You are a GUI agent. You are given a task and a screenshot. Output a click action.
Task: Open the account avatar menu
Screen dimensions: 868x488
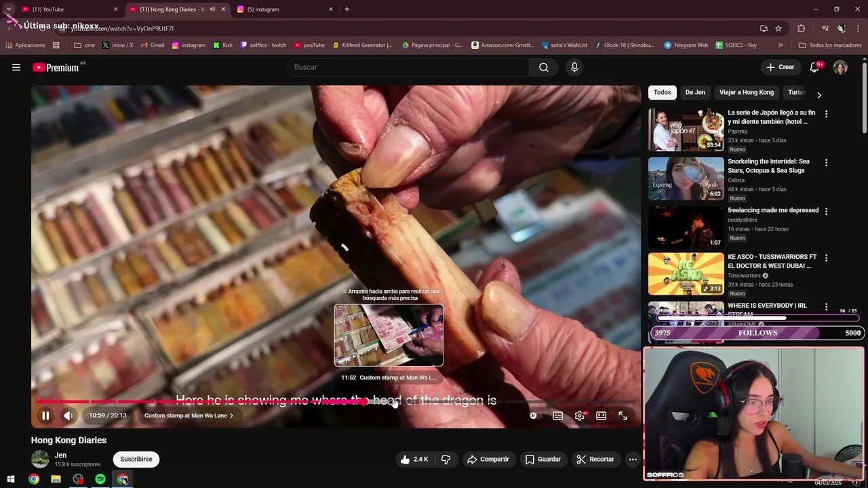tap(840, 67)
